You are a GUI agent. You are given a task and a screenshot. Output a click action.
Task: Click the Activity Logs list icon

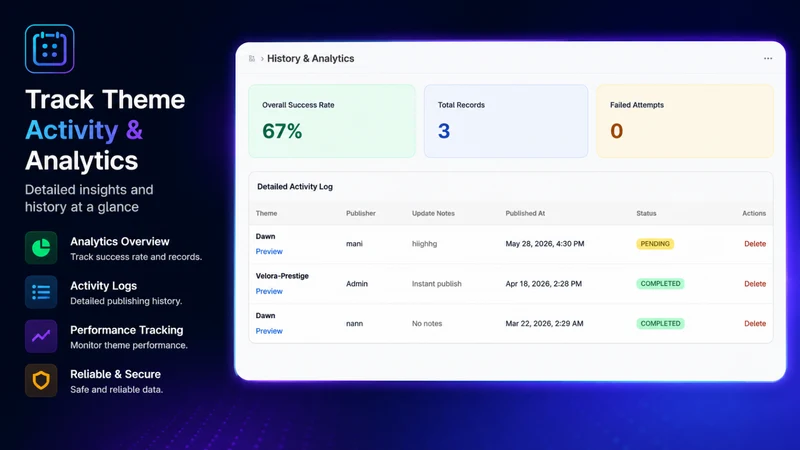[41, 292]
